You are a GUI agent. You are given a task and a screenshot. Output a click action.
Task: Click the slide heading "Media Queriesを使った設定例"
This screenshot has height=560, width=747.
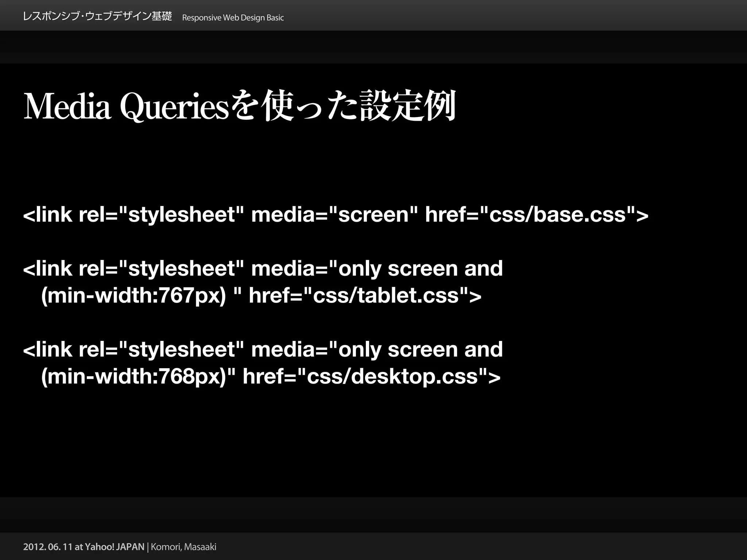tap(240, 106)
